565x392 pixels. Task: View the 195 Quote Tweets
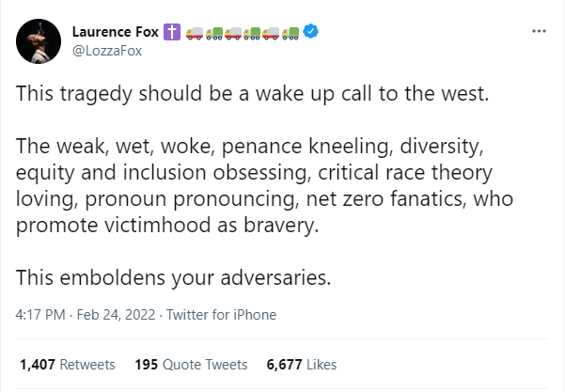pyautogui.click(x=191, y=364)
